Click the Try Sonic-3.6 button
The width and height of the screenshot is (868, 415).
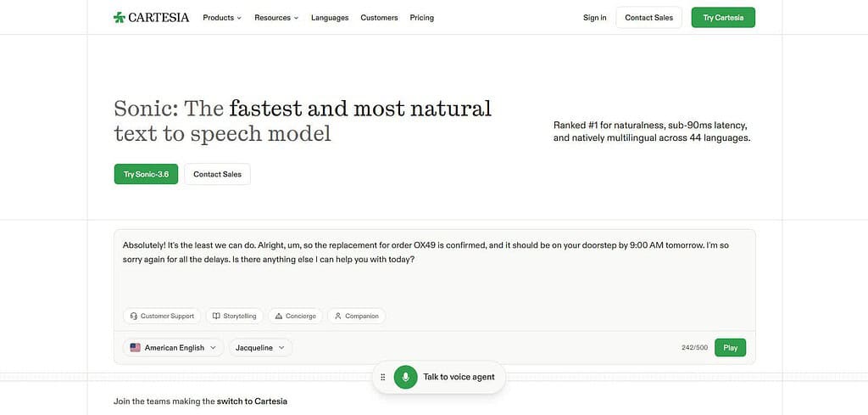(146, 174)
